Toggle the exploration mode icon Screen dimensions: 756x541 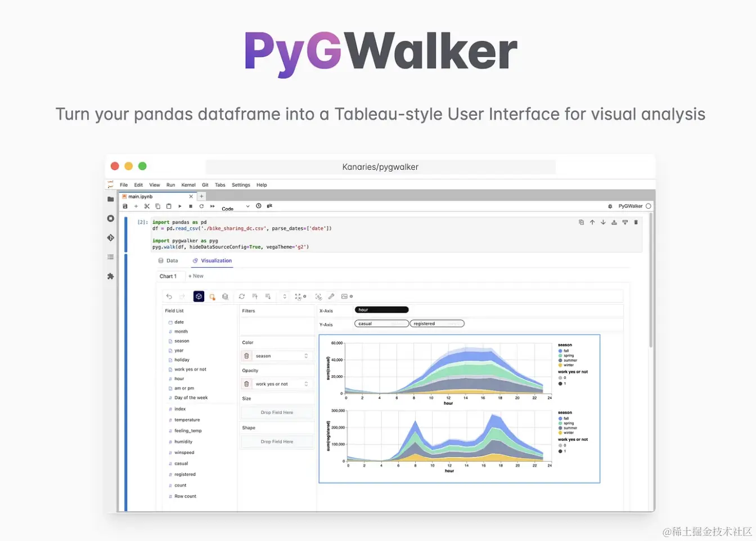[x=318, y=296]
